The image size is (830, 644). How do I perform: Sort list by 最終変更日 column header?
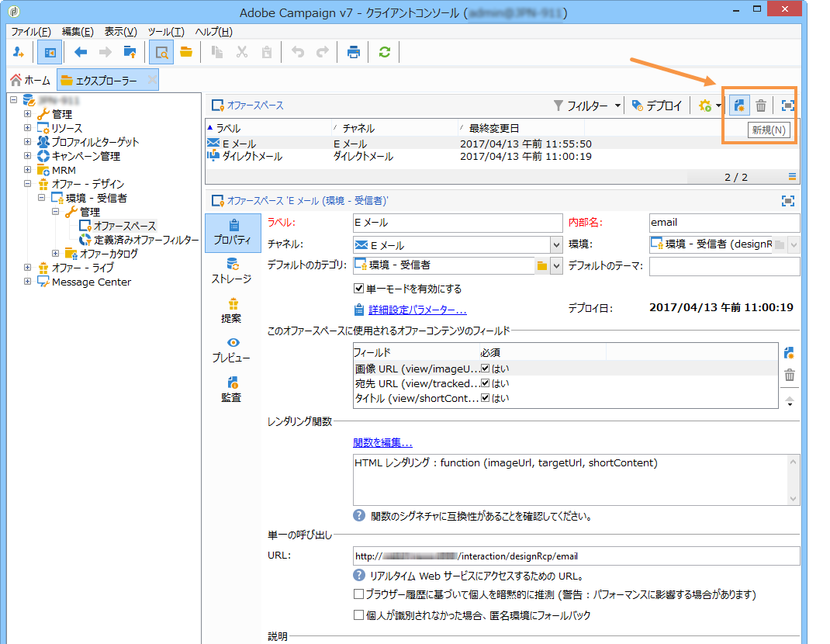(x=493, y=128)
